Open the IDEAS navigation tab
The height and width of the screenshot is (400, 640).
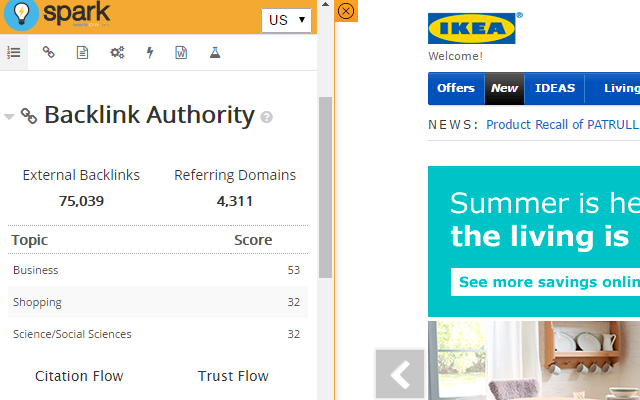pos(555,88)
